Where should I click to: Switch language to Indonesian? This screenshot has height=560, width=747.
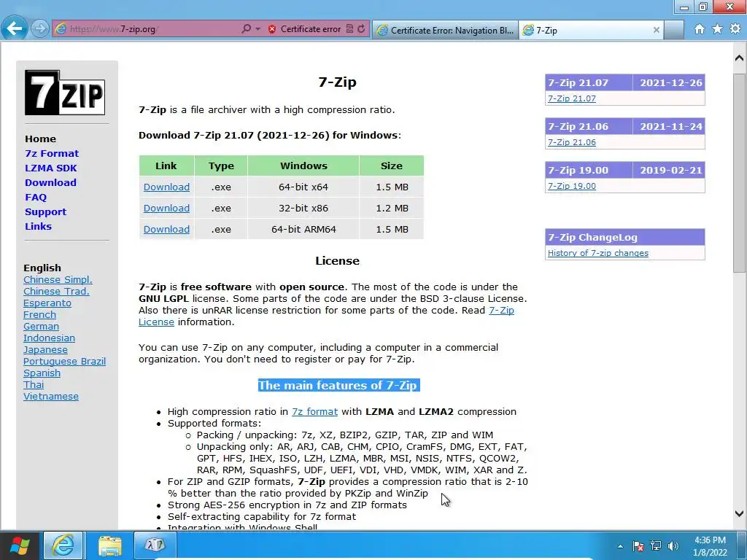(49, 338)
